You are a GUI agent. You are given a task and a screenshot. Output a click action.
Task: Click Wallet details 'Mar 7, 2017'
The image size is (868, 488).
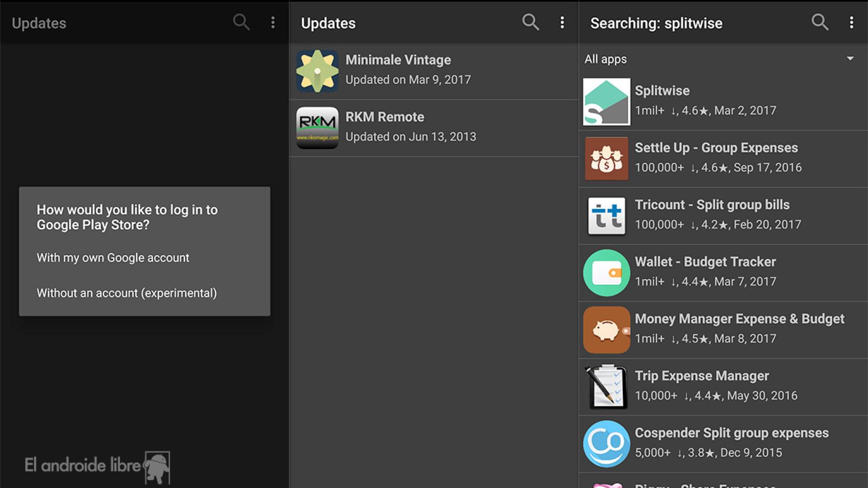coord(745,282)
